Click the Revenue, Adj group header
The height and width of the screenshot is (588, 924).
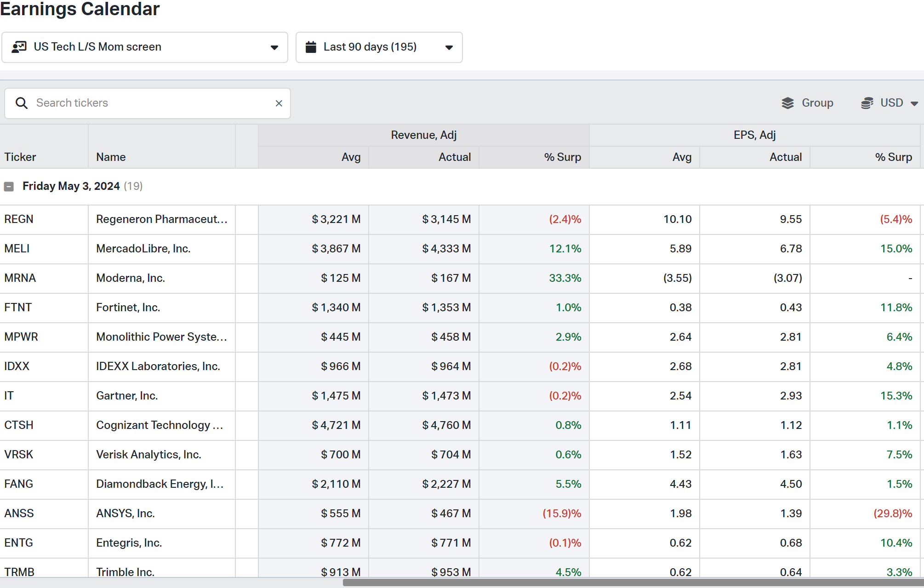pyautogui.click(x=423, y=135)
